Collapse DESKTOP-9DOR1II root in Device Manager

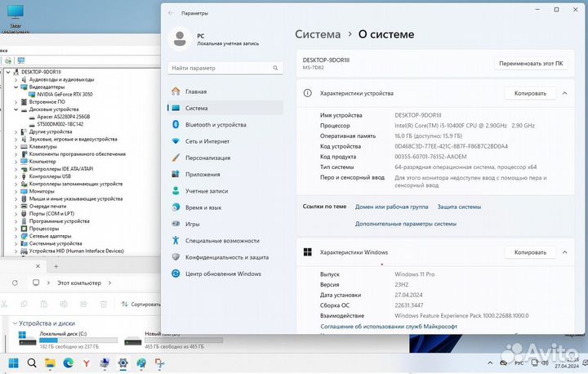coord(8,72)
